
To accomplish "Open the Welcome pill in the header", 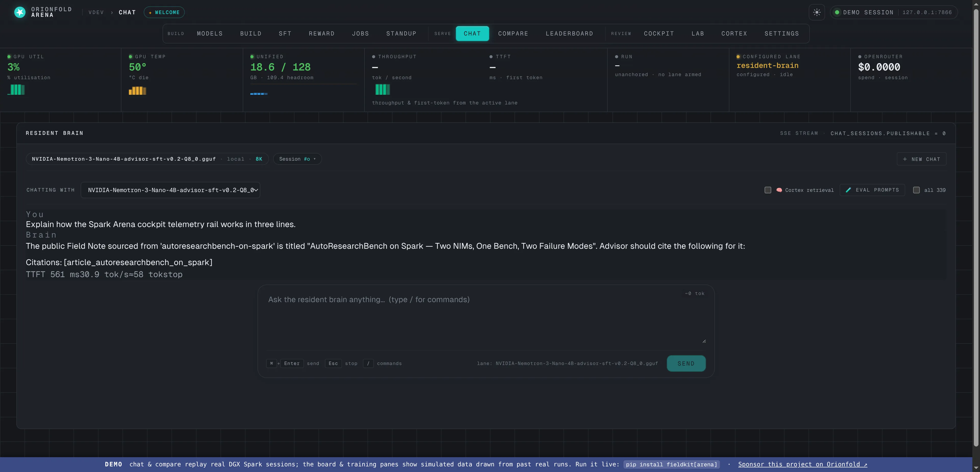I will pyautogui.click(x=164, y=12).
